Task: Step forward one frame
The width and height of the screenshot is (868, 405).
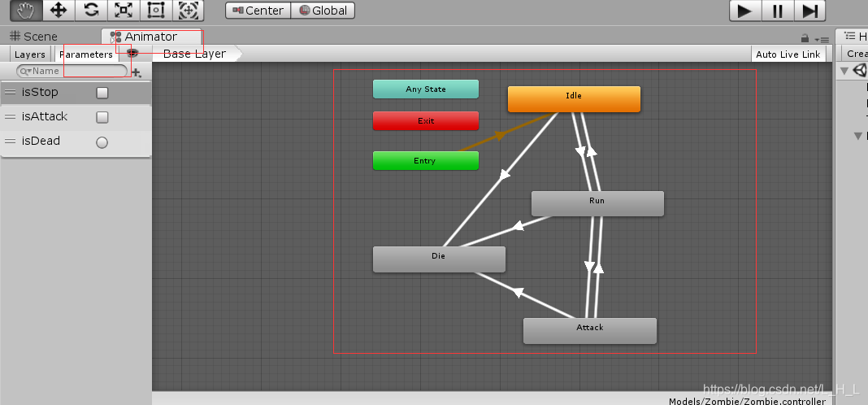Action: pyautogui.click(x=809, y=11)
